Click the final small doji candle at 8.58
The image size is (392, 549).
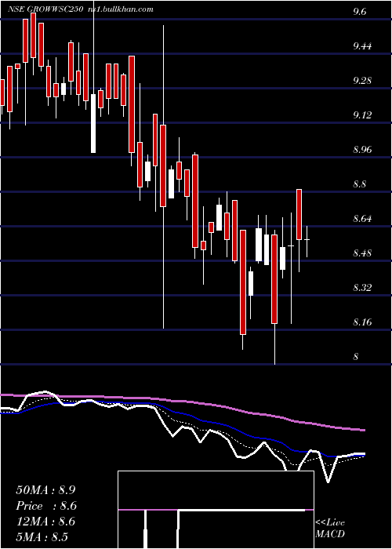tap(307, 242)
